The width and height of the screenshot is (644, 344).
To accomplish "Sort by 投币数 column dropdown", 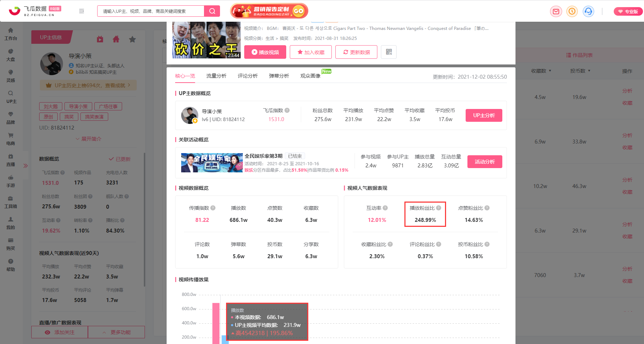I will point(580,71).
